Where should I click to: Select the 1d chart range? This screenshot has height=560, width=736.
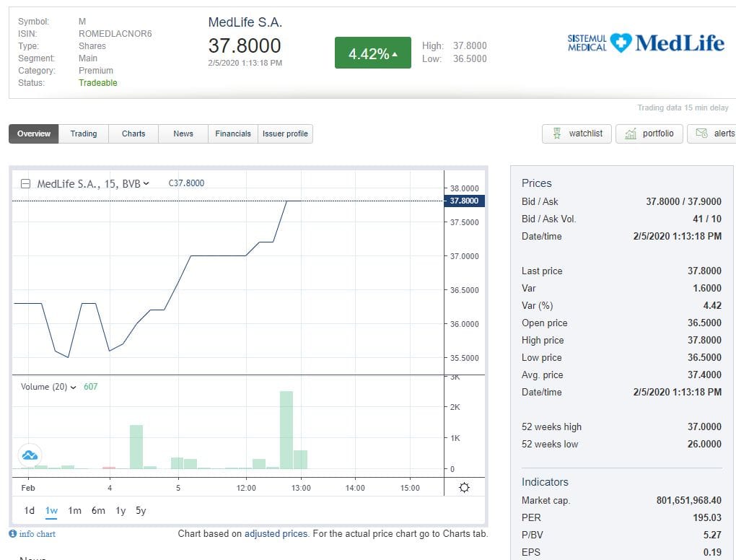click(29, 510)
